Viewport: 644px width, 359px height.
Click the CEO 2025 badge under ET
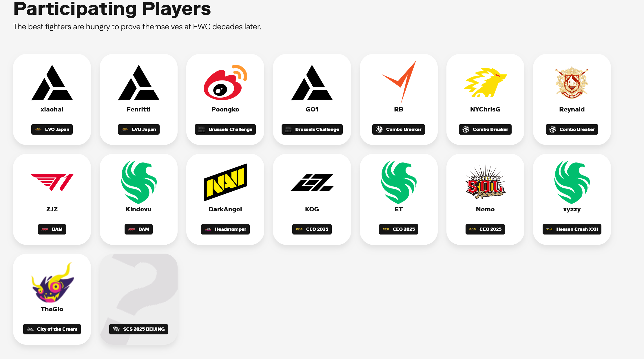tap(399, 229)
